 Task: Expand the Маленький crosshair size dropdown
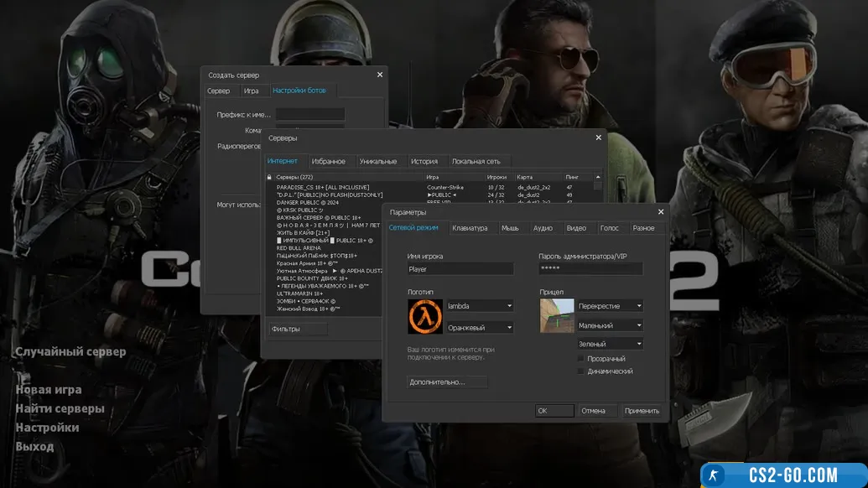610,325
